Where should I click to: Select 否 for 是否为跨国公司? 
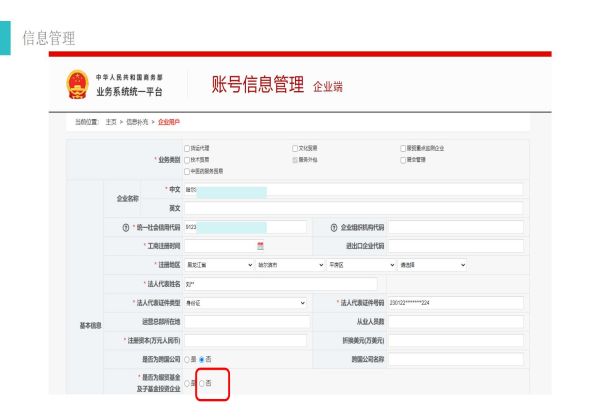click(202, 358)
